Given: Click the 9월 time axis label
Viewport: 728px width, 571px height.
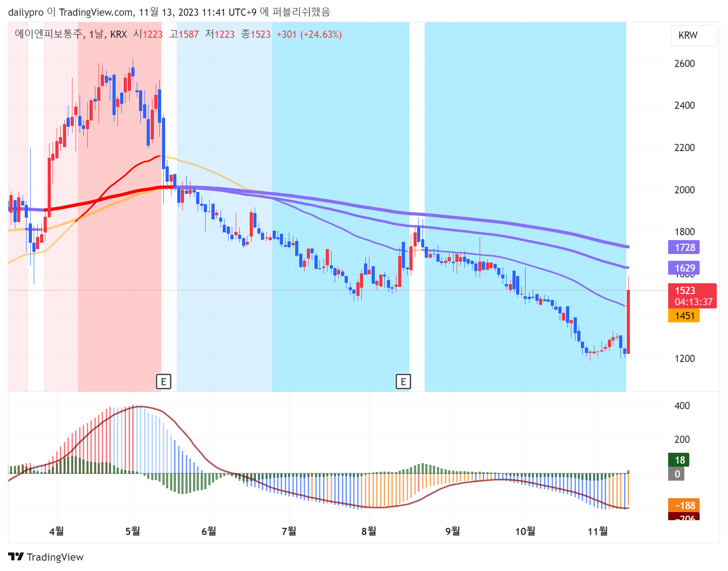Looking at the screenshot, I should click(453, 531).
